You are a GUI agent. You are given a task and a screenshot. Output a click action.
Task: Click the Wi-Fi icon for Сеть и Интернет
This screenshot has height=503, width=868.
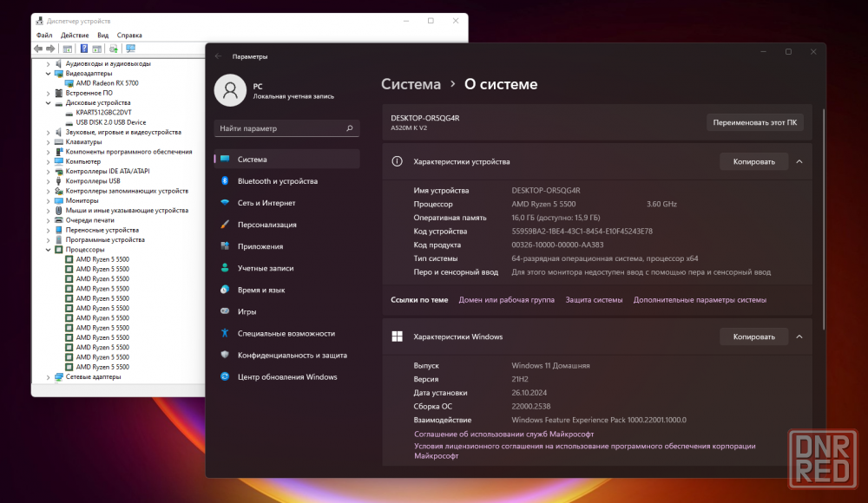pyautogui.click(x=225, y=203)
